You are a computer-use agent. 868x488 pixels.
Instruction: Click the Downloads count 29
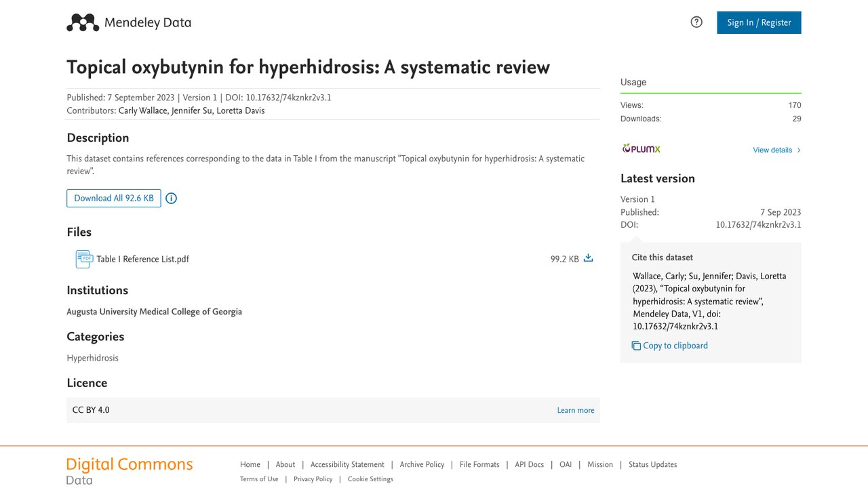[797, 119]
